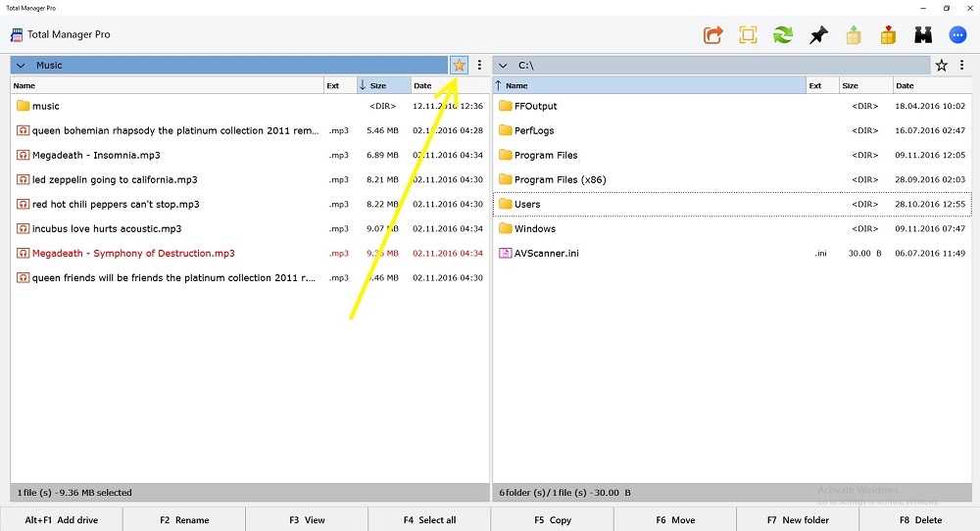Screen dimensions: 980x531
Task: Click the F4 Select all button
Action: [429, 520]
